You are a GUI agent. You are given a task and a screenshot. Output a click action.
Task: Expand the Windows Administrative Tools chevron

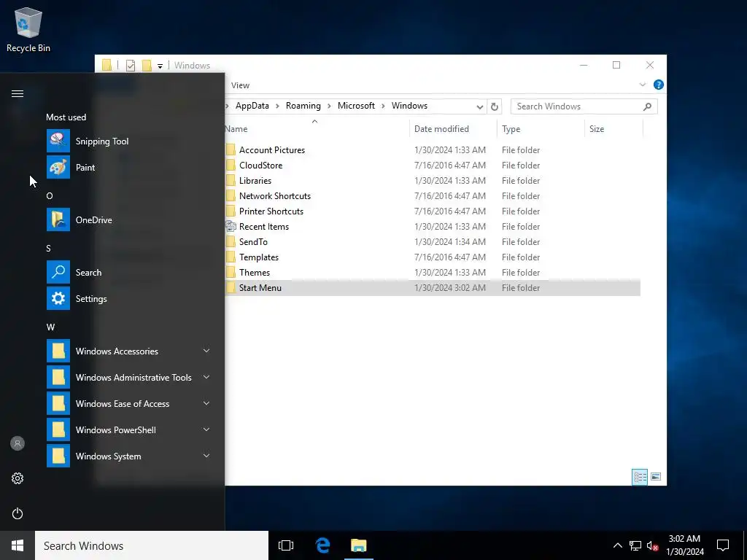point(206,377)
